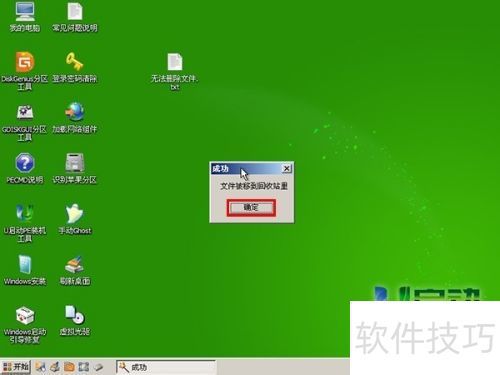Click the first quick launch icon beside 开始
This screenshot has width=500, height=375.
click(41, 367)
